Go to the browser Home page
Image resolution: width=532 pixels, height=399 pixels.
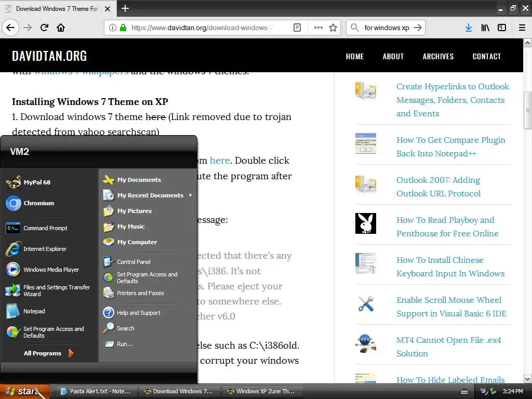pyautogui.click(x=61, y=28)
